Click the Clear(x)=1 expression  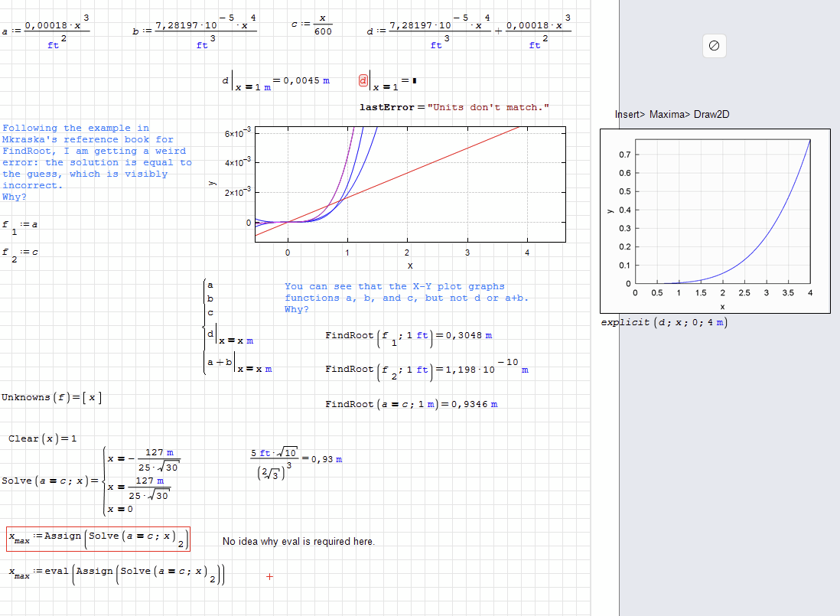(x=43, y=438)
